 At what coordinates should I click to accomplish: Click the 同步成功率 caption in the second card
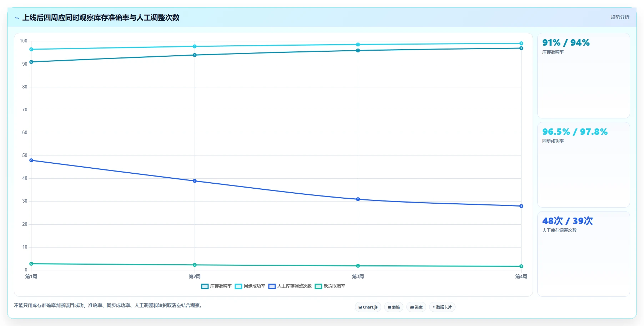tap(553, 141)
